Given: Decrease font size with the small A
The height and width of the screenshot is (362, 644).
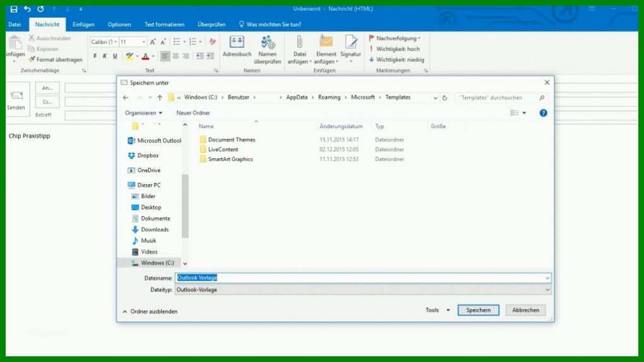Looking at the screenshot, I should 163,42.
